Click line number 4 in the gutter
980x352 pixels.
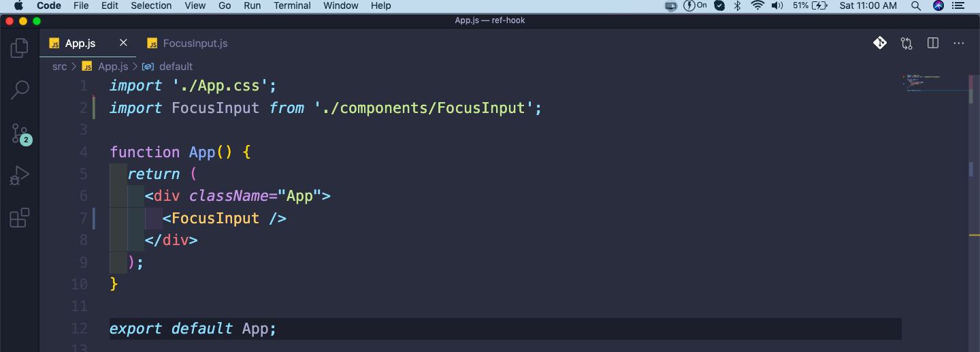point(84,152)
